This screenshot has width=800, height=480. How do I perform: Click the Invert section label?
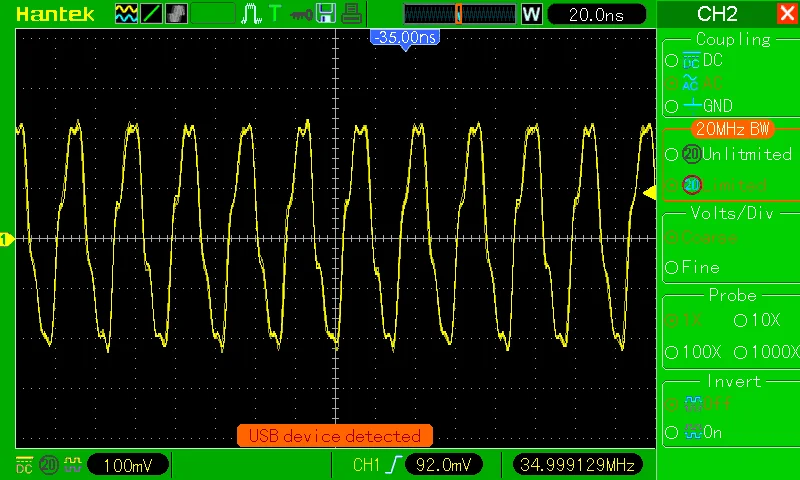734,381
